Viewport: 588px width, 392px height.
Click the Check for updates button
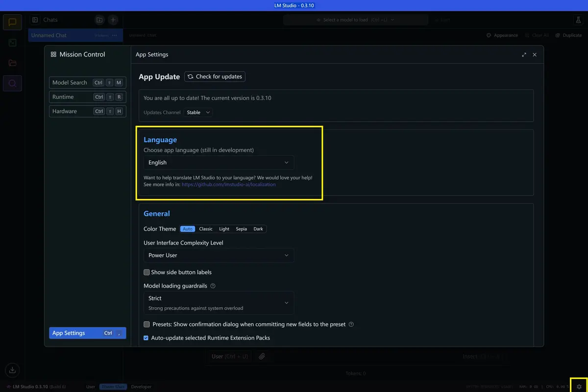pyautogui.click(x=215, y=76)
